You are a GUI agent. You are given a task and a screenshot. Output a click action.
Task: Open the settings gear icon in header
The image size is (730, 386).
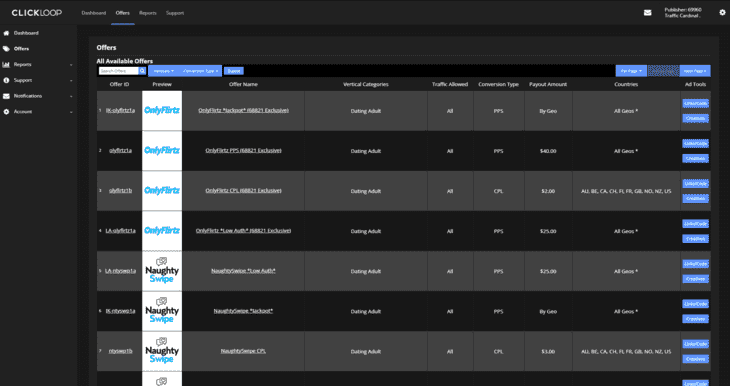pyautogui.click(x=723, y=13)
